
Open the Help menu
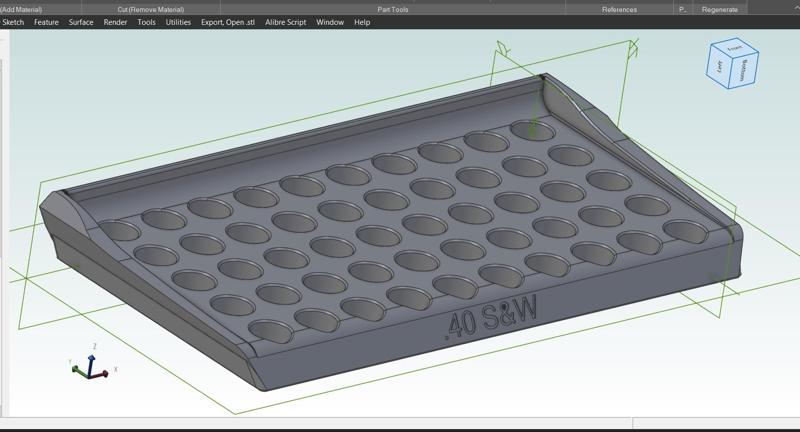coord(362,22)
